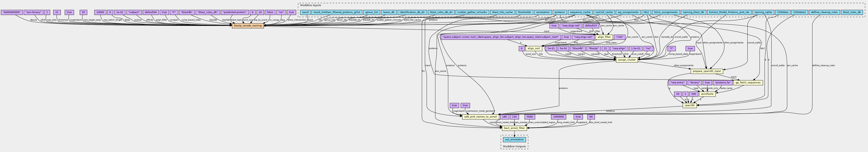Select the annotation input node
This screenshot has height=152, width=868.
coord(543,12)
